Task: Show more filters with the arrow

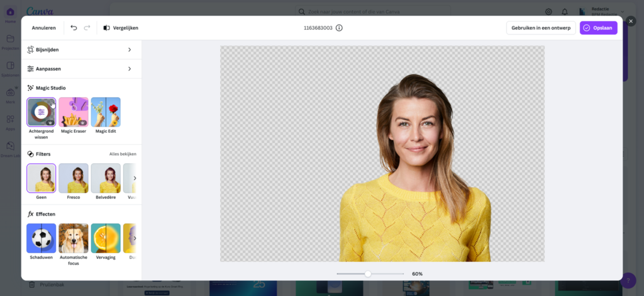Action: coord(135,178)
